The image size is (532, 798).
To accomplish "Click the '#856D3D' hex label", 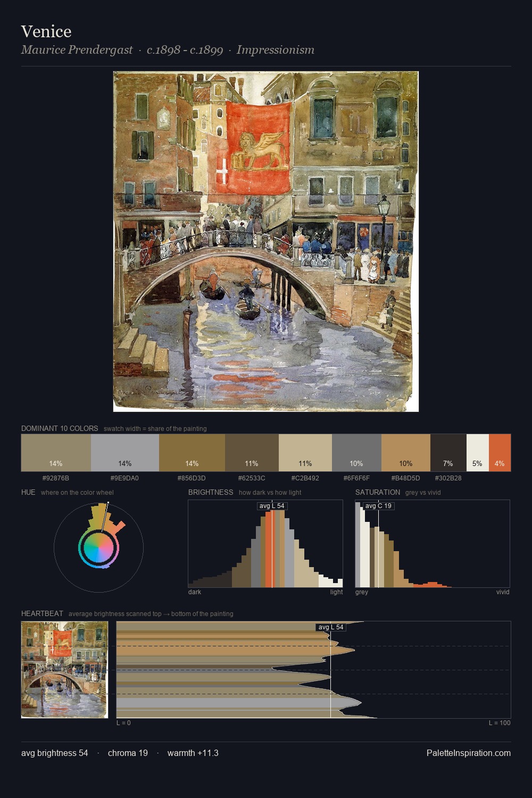I will (192, 478).
